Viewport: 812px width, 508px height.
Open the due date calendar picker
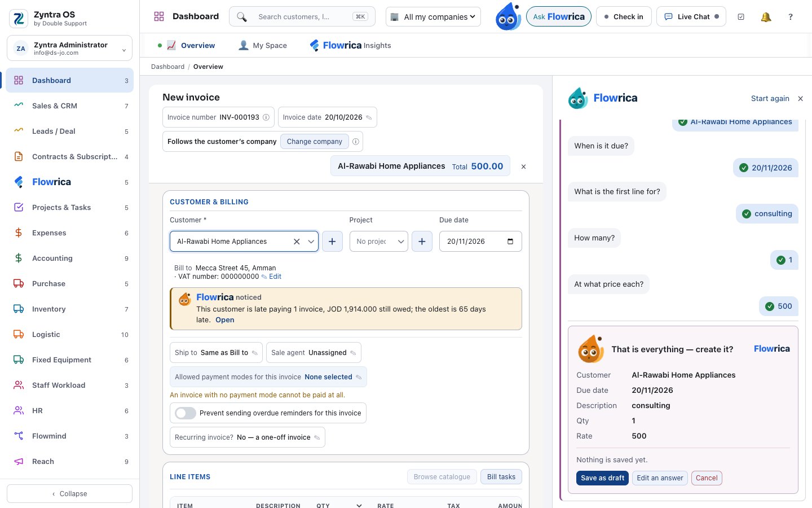pos(510,242)
